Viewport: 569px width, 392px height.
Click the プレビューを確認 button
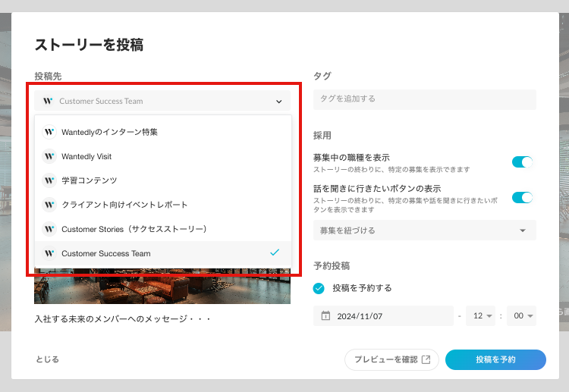(x=391, y=359)
